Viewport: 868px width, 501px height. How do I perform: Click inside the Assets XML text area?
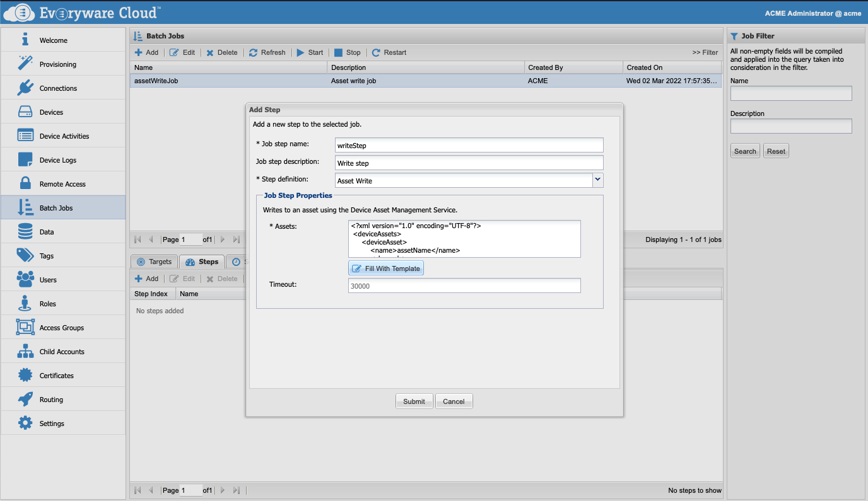click(x=464, y=239)
